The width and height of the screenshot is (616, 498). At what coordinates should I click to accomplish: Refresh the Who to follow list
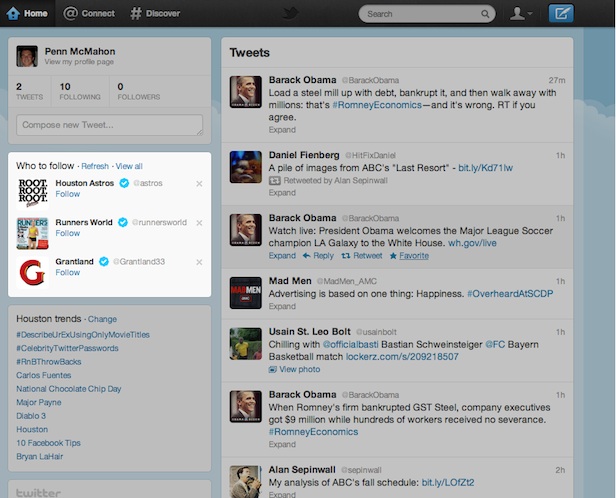point(95,166)
